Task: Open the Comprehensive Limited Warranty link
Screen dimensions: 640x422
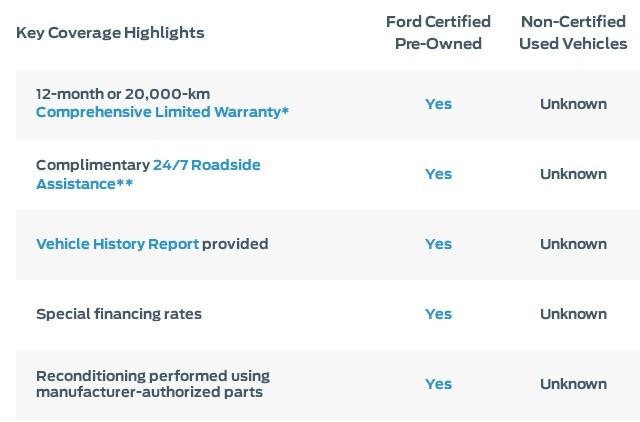Action: (x=162, y=112)
